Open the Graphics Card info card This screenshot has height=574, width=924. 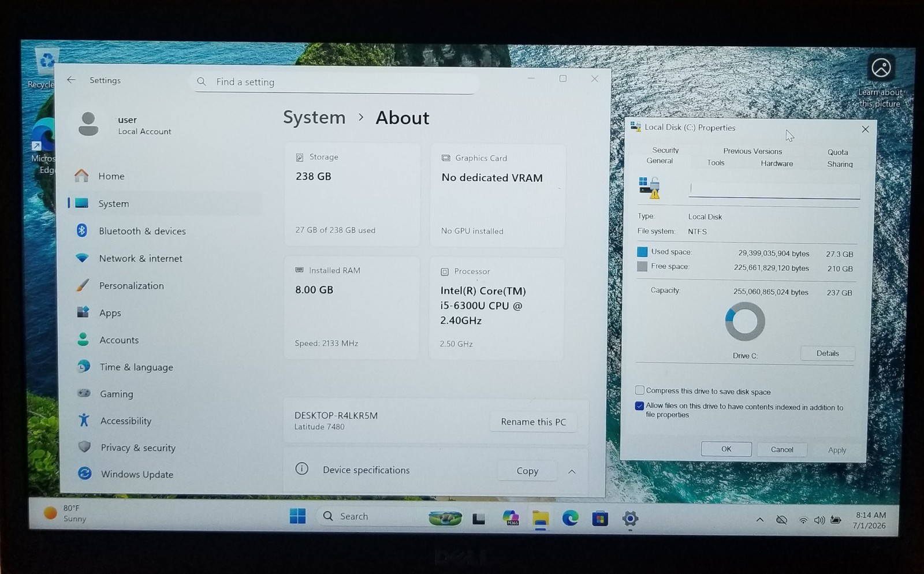498,195
